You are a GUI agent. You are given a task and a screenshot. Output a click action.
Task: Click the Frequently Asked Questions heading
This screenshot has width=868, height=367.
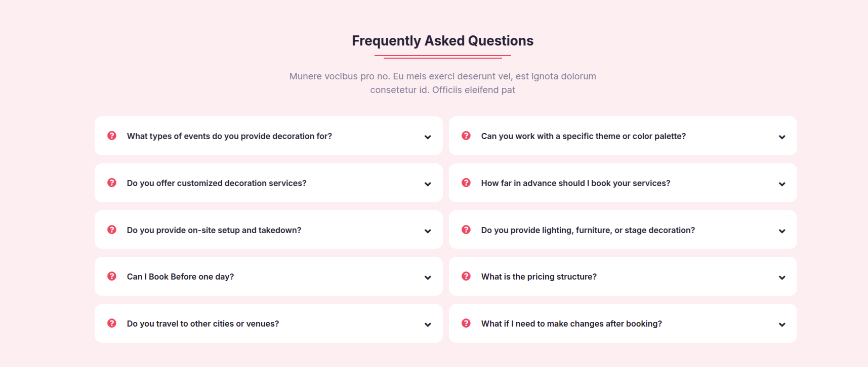pos(443,40)
